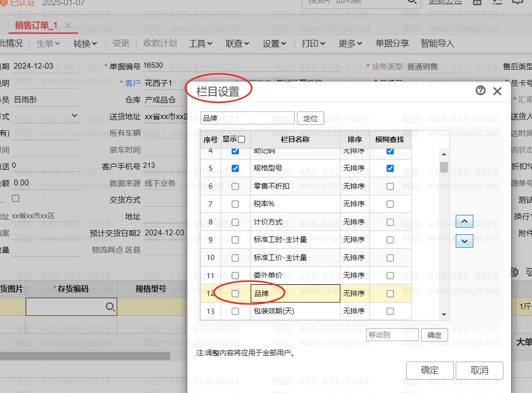Open the 生单 dropdown menu
Viewport: 532px width, 393px height.
click(48, 43)
